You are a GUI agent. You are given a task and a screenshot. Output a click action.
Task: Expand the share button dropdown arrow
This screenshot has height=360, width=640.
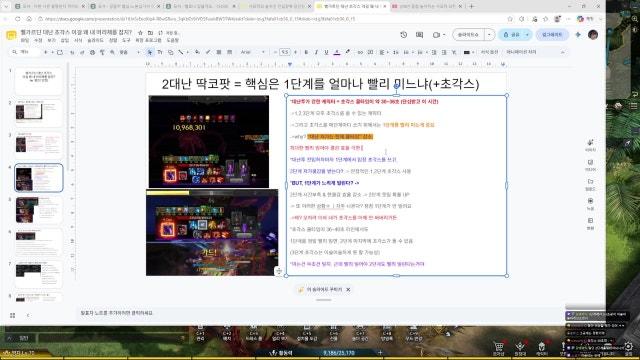pyautogui.click(x=527, y=35)
